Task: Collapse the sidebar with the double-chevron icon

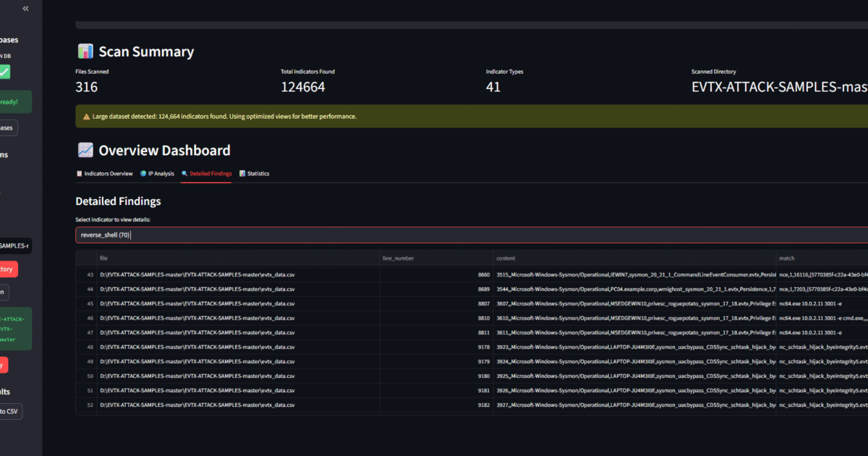Action: tap(26, 9)
